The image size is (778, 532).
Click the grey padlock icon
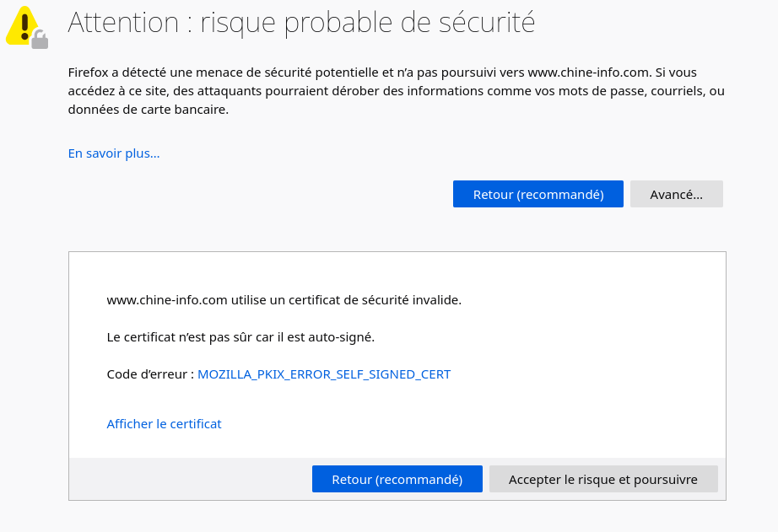click(x=40, y=39)
